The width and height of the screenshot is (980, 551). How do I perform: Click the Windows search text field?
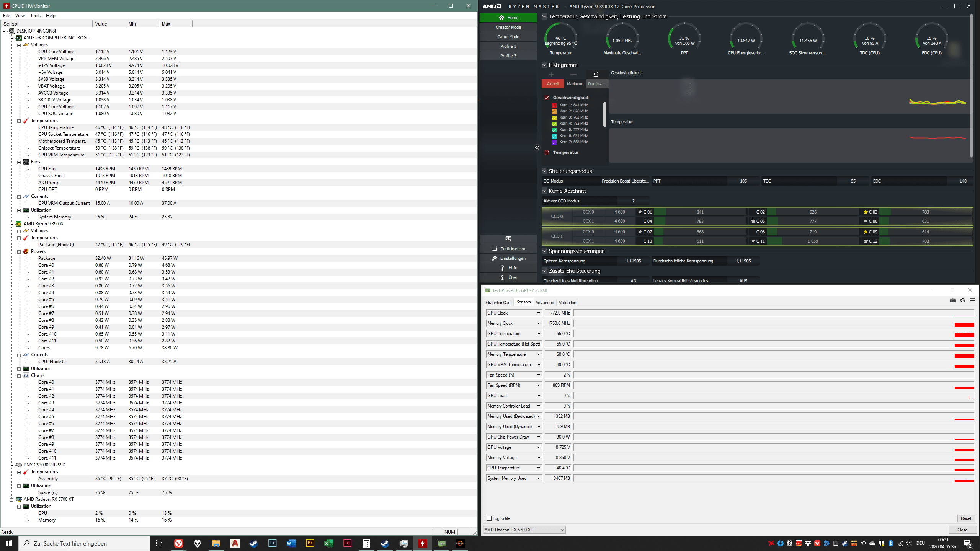coord(84,543)
